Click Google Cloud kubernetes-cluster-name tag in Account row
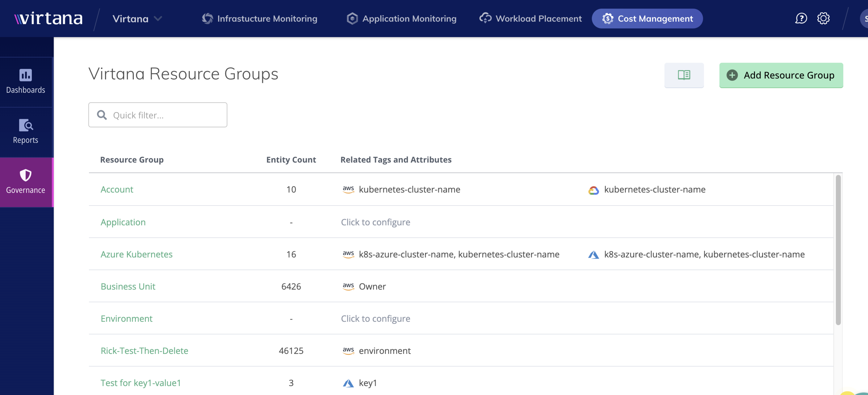The image size is (868, 395). point(654,189)
